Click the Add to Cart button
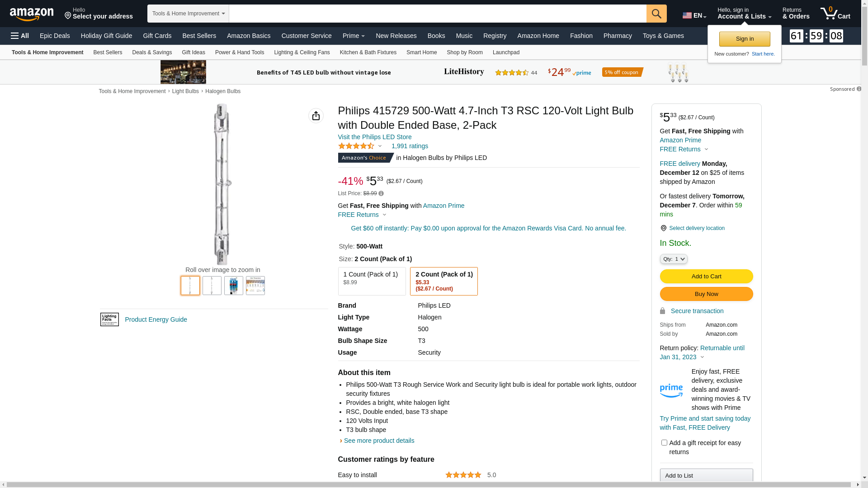Image resolution: width=868 pixels, height=488 pixels. (706, 276)
